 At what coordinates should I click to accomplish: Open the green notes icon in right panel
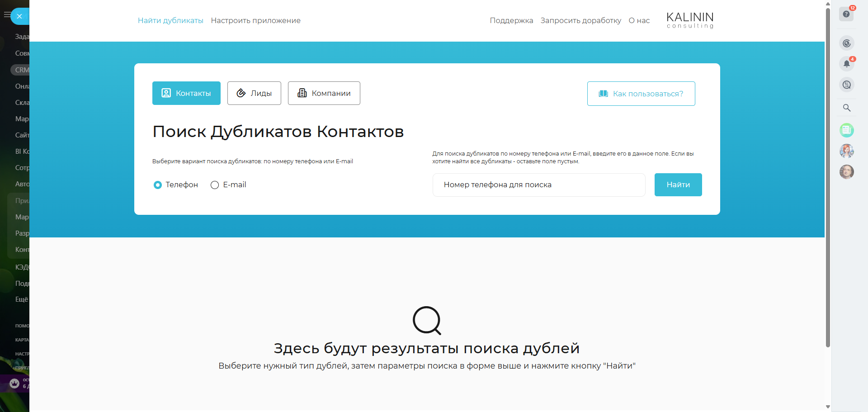[x=847, y=130]
